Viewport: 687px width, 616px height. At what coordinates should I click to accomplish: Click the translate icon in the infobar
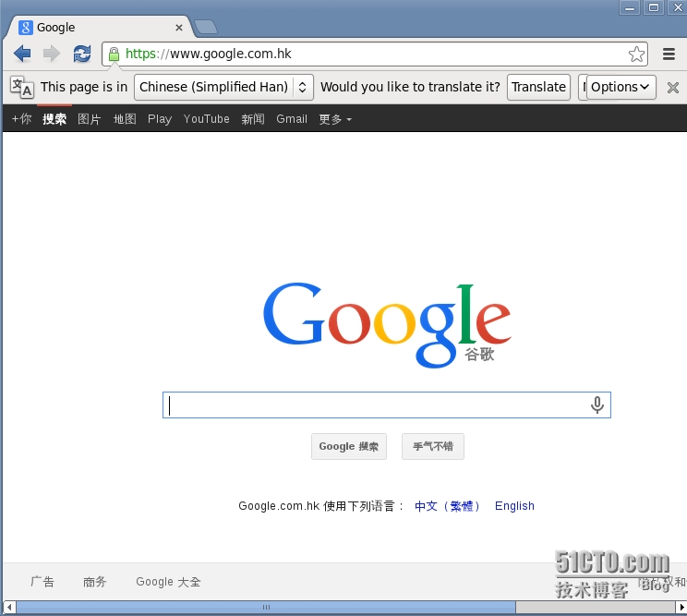point(22,87)
